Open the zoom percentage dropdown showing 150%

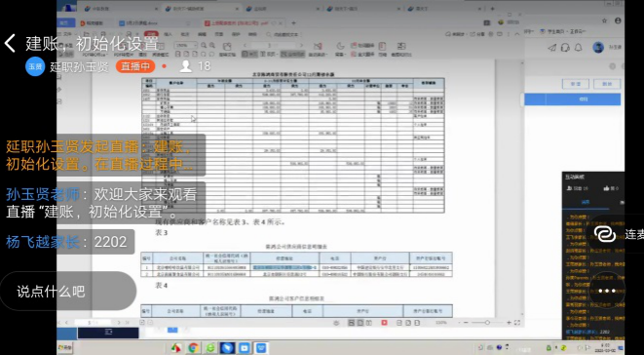pyautogui.click(x=186, y=45)
